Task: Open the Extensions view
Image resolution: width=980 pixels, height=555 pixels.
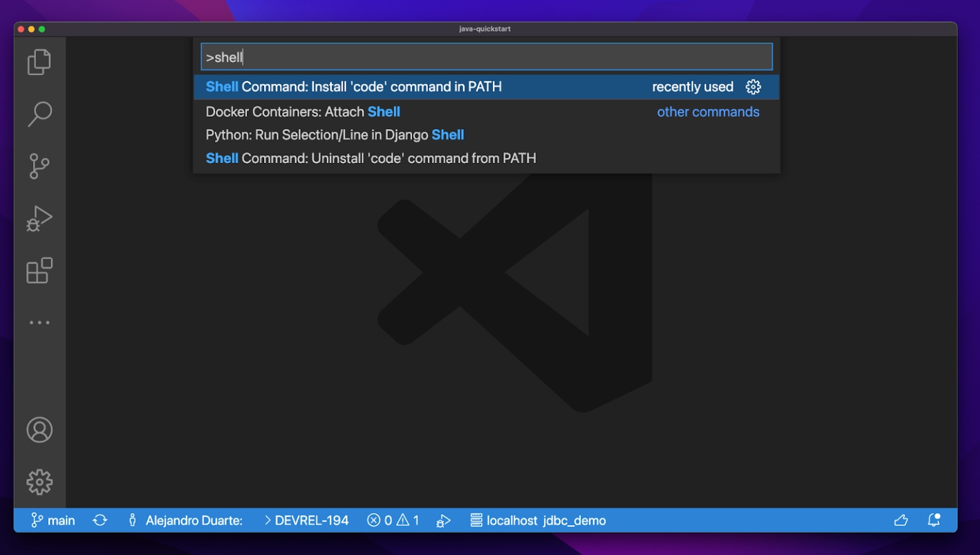Action: (x=39, y=271)
